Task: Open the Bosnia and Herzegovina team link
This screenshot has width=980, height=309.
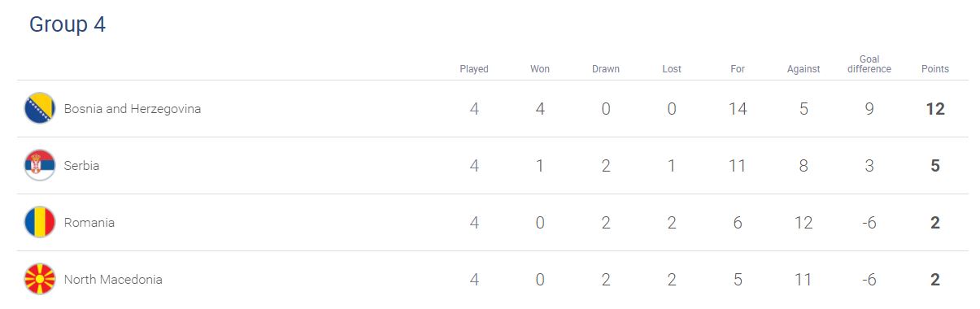Action: (133, 109)
